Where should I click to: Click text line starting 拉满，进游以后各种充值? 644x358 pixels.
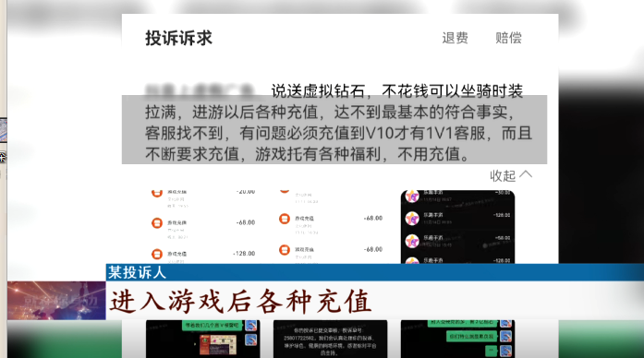(330, 112)
